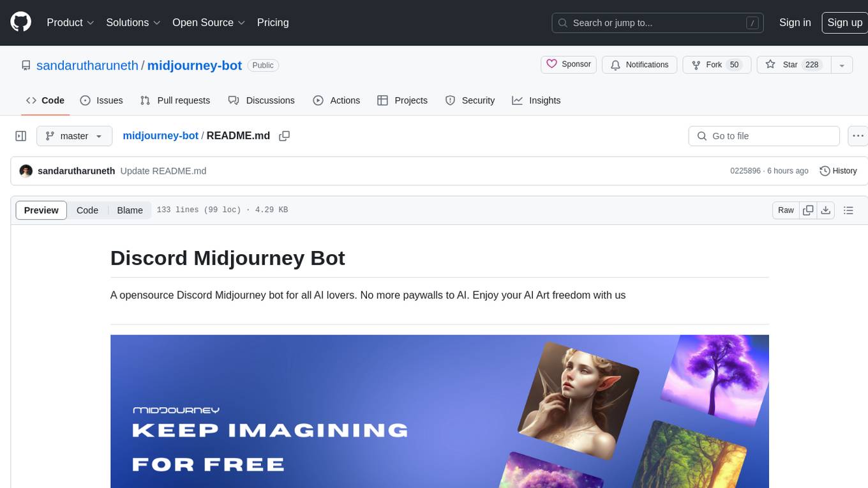The image size is (868, 488).
Task: Click the 6 hours ago commit timestamp
Action: coord(788,171)
